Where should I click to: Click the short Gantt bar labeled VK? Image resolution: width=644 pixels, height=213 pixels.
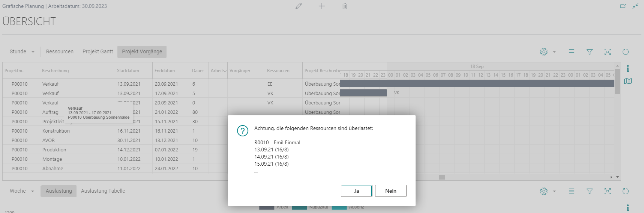363,93
